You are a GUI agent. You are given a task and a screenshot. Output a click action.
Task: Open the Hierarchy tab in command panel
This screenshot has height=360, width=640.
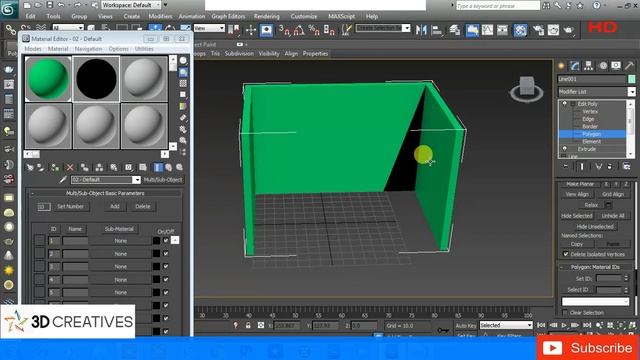point(588,66)
